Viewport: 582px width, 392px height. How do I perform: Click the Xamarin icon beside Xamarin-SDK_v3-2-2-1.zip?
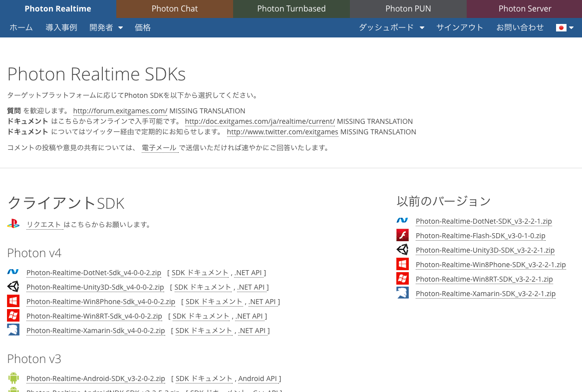click(x=402, y=293)
